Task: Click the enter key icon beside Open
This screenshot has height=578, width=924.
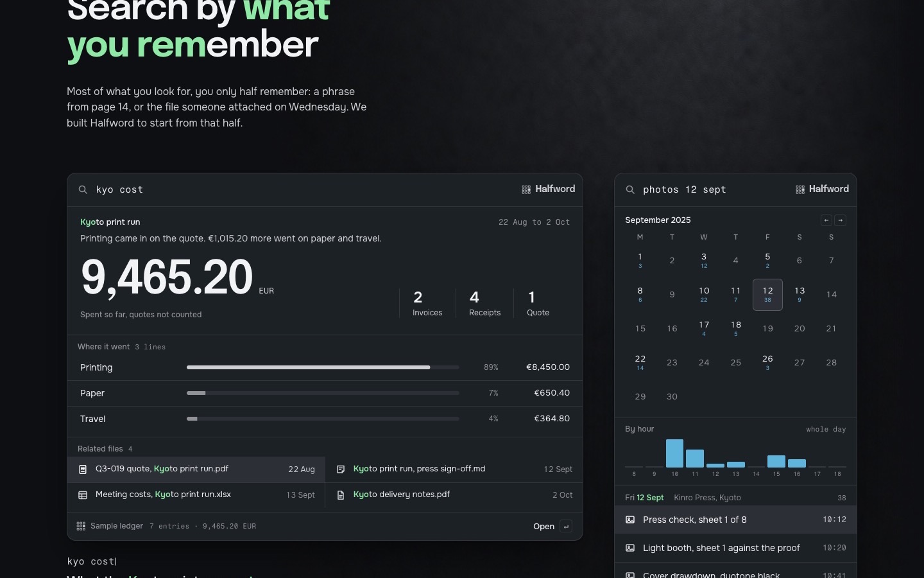Action: point(566,527)
